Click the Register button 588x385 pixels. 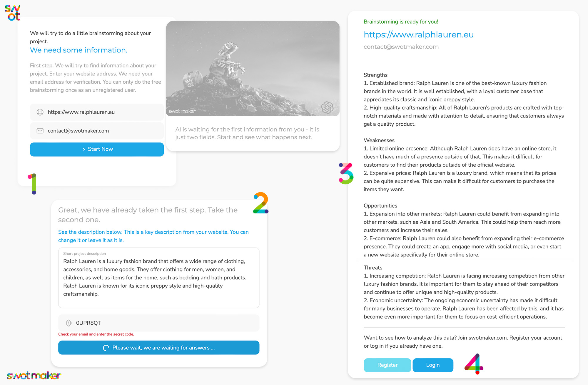[387, 364]
